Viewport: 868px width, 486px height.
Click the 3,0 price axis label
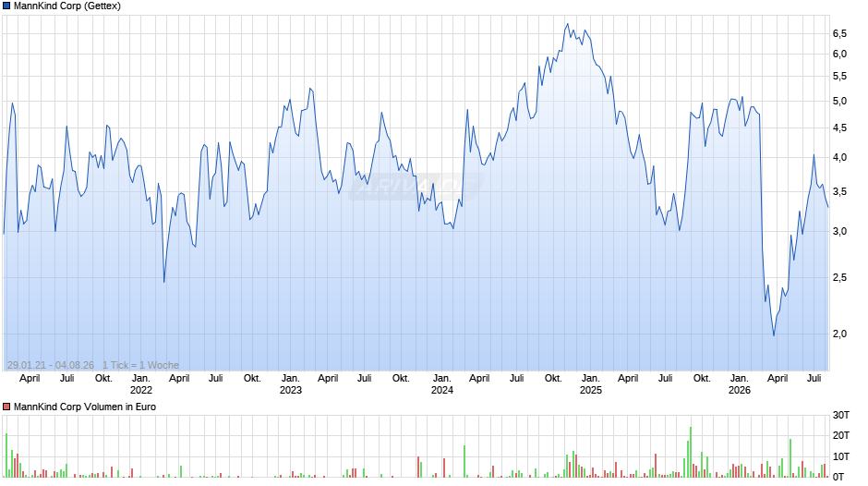pyautogui.click(x=839, y=231)
